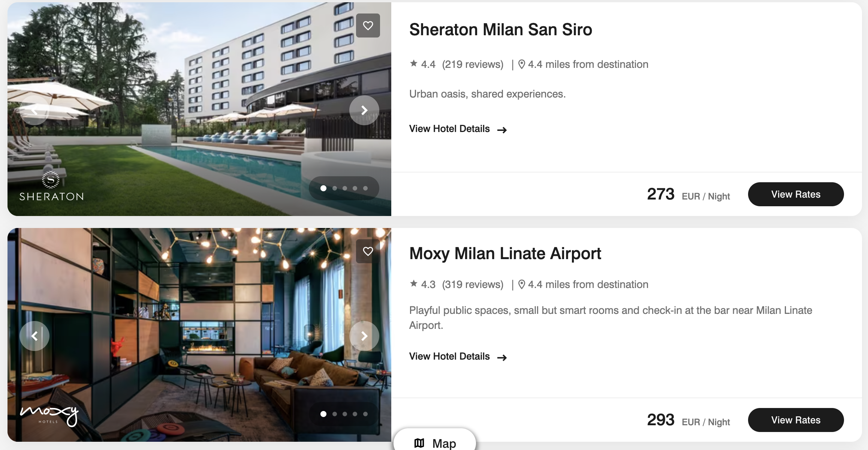Click the Sheraton pool photo thumbnail
This screenshot has width=868, height=450.
tap(199, 109)
